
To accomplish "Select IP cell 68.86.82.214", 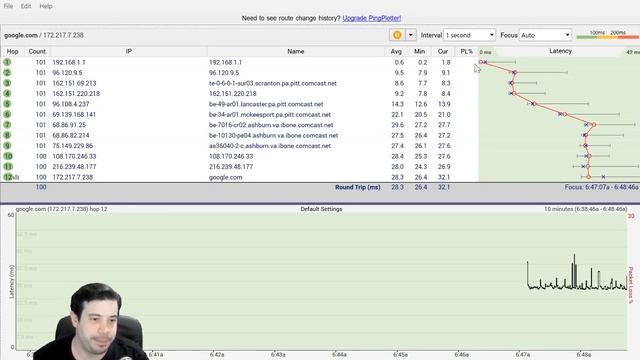I will (71, 136).
